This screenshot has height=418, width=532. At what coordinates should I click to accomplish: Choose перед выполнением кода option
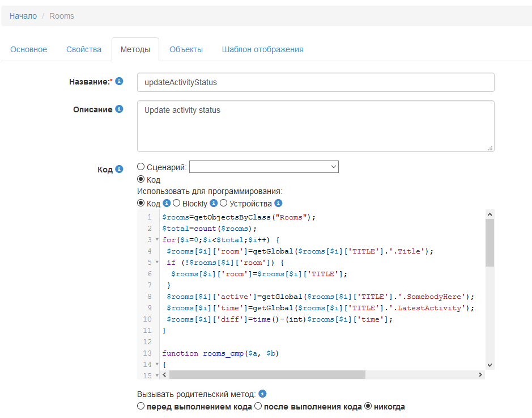[x=141, y=407]
